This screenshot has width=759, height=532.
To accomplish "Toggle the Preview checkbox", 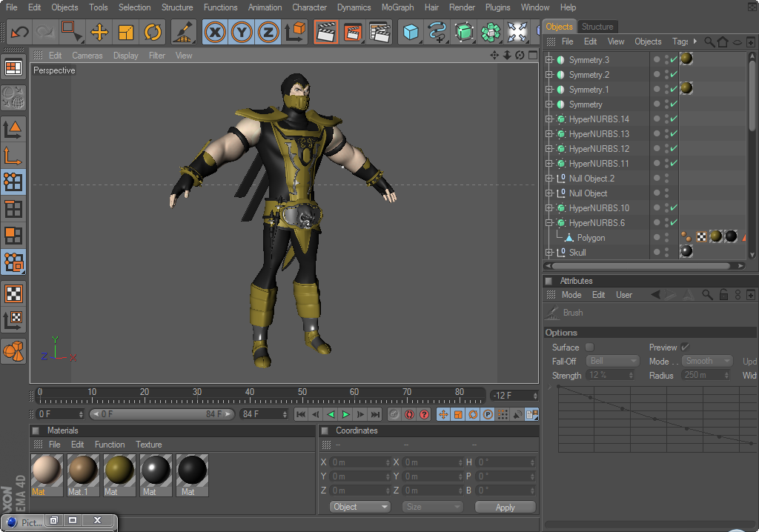I will click(685, 347).
